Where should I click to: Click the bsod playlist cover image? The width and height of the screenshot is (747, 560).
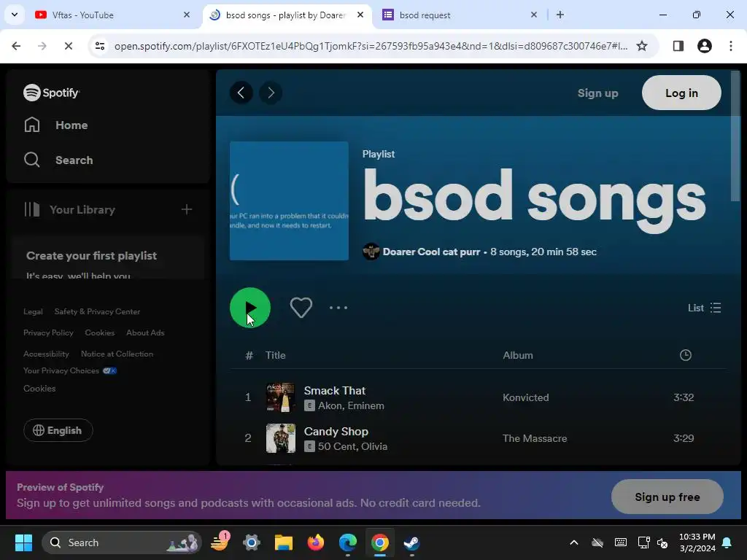click(x=289, y=201)
